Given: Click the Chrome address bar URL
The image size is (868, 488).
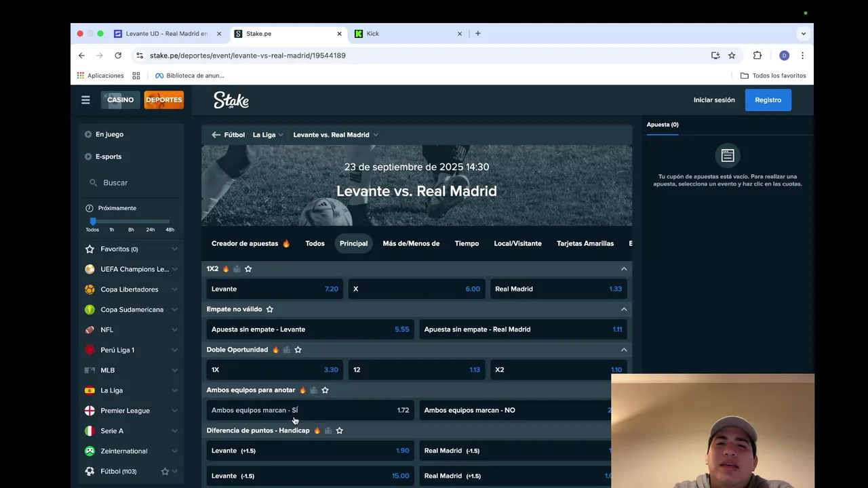Looking at the screenshot, I should (x=248, y=56).
